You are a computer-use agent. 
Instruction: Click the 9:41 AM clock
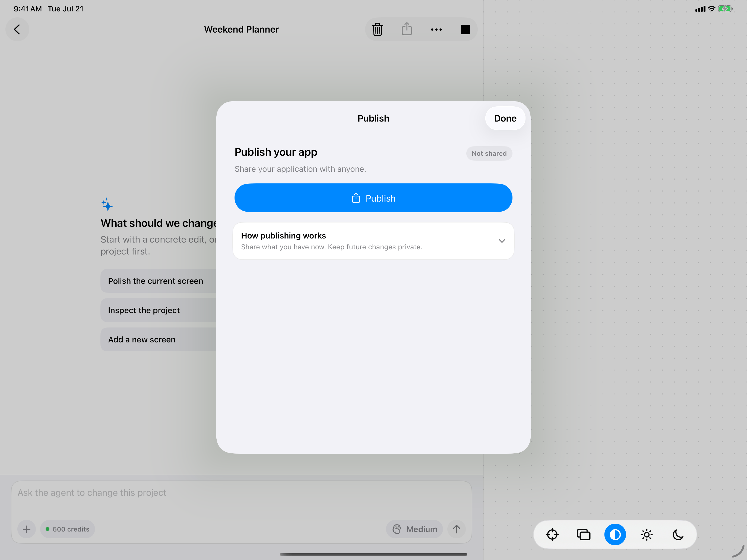(28, 9)
